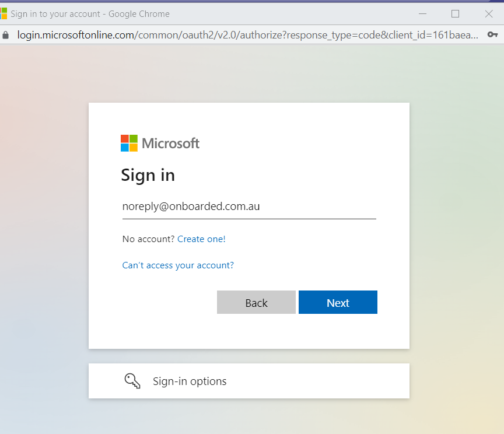Click the key icon beside Sign-in options

coord(132,381)
